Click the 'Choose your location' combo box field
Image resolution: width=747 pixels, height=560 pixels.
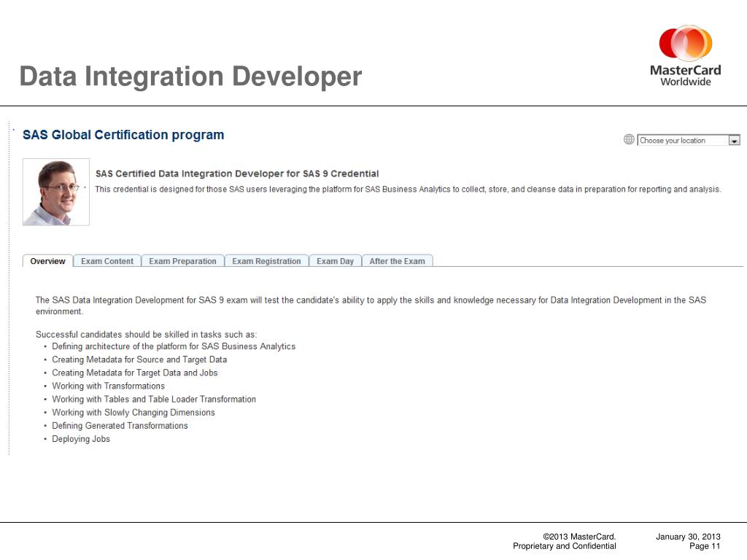(689, 141)
